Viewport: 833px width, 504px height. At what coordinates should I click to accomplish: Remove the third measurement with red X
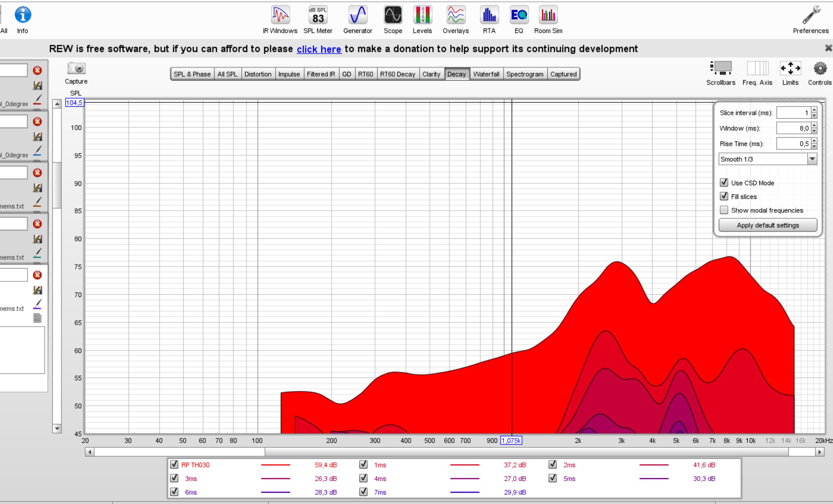pyautogui.click(x=37, y=173)
